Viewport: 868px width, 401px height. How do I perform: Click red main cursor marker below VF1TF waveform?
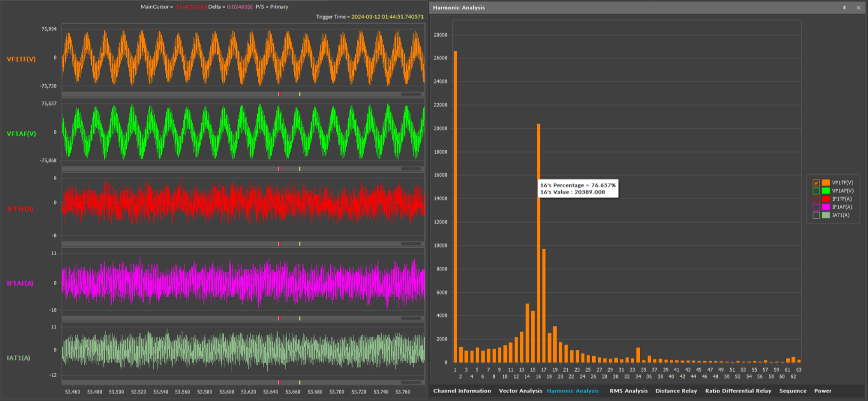point(279,94)
